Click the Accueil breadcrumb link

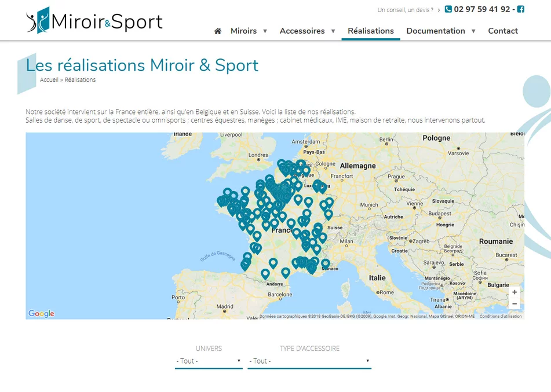[49, 80]
